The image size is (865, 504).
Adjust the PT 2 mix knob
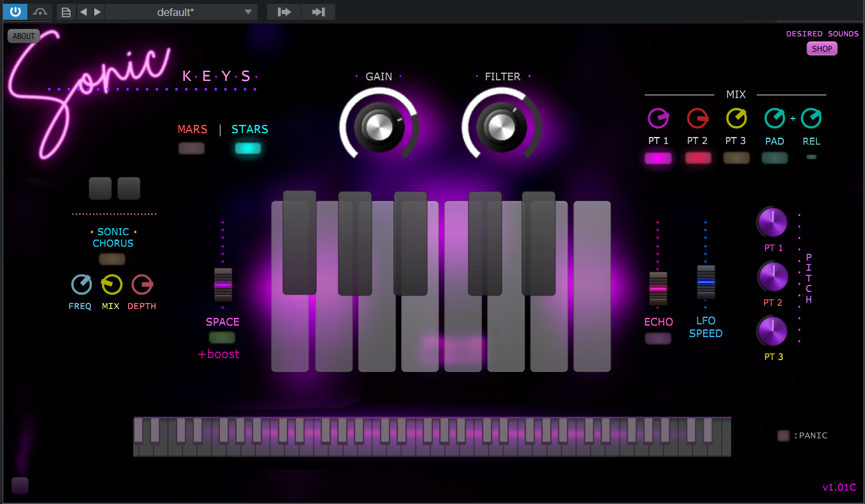pos(697,117)
